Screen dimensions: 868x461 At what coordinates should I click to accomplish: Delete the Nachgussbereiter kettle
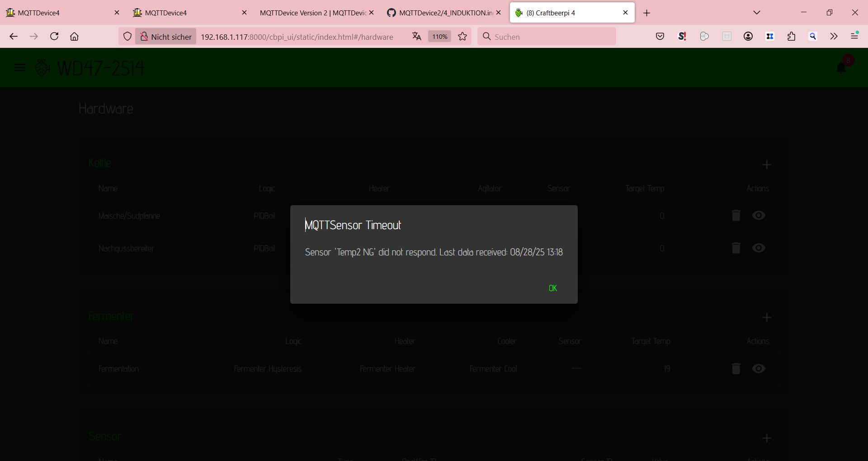(736, 248)
